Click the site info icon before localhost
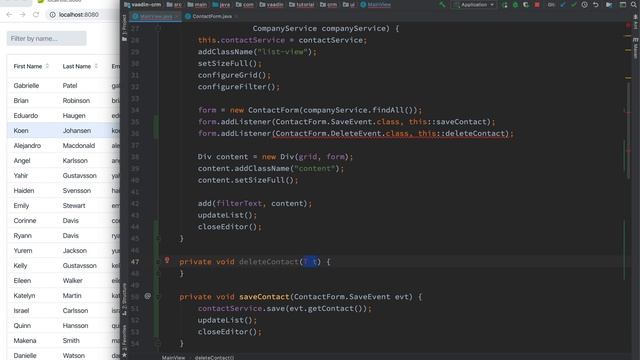 click(x=52, y=14)
